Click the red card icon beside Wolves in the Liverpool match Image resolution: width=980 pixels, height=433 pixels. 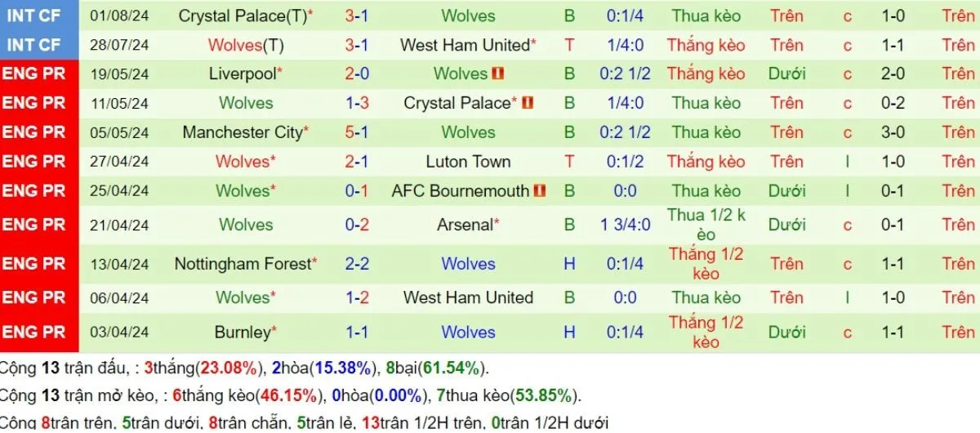[499, 74]
